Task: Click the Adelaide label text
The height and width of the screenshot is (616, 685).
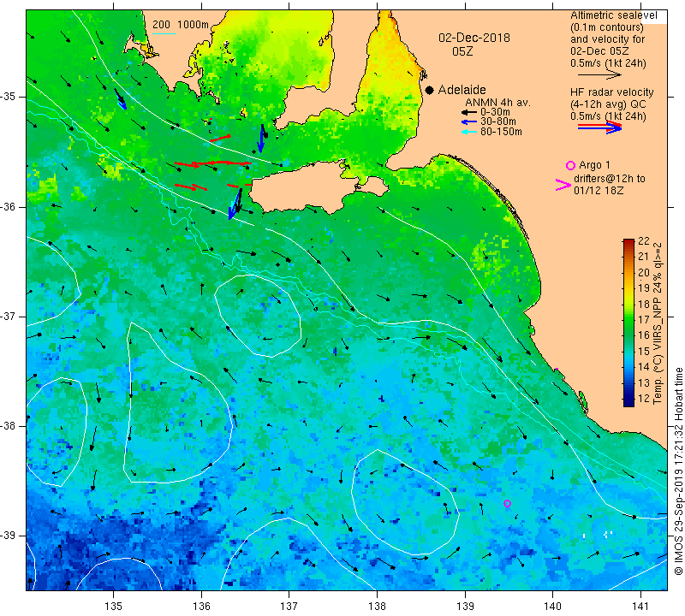Action: 462,90
